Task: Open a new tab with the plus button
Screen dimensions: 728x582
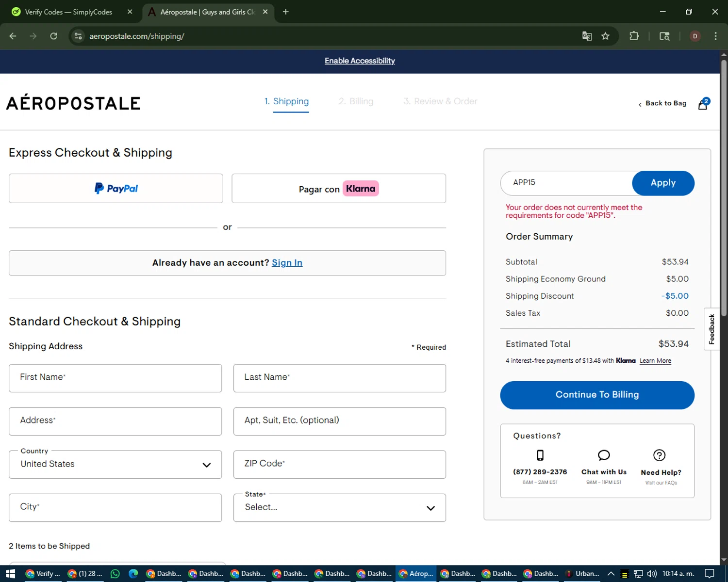Action: [x=285, y=12]
